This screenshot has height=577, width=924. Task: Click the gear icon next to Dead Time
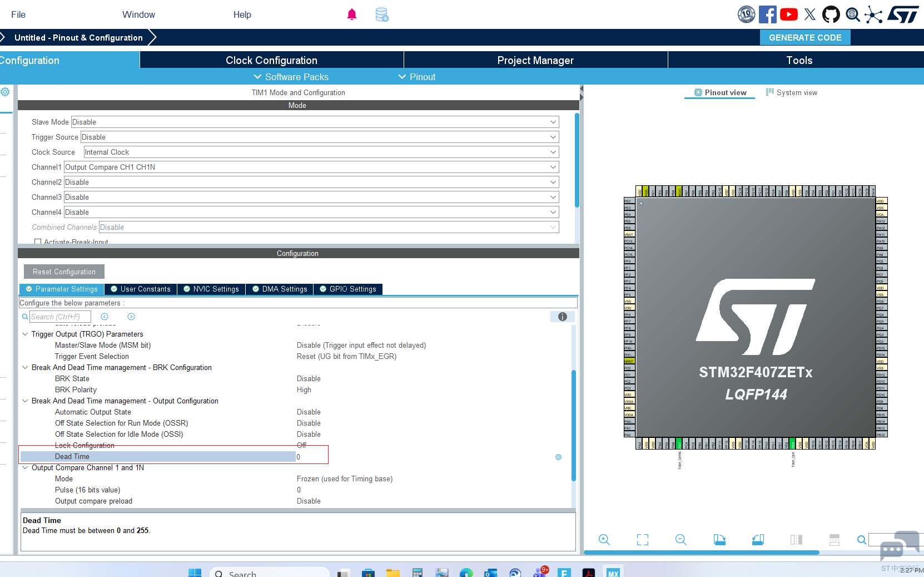[558, 457]
